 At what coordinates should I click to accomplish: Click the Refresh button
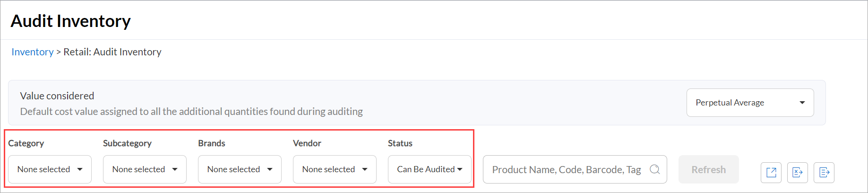(x=708, y=169)
